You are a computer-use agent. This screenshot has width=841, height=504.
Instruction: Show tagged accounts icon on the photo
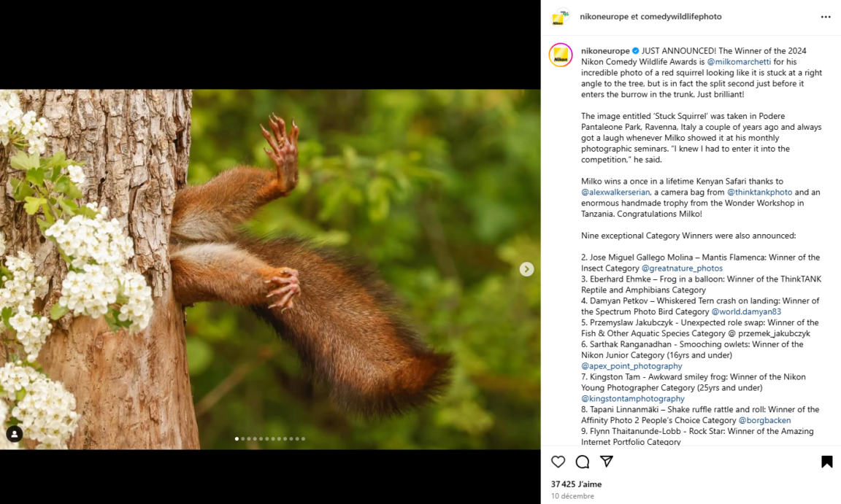(15, 434)
